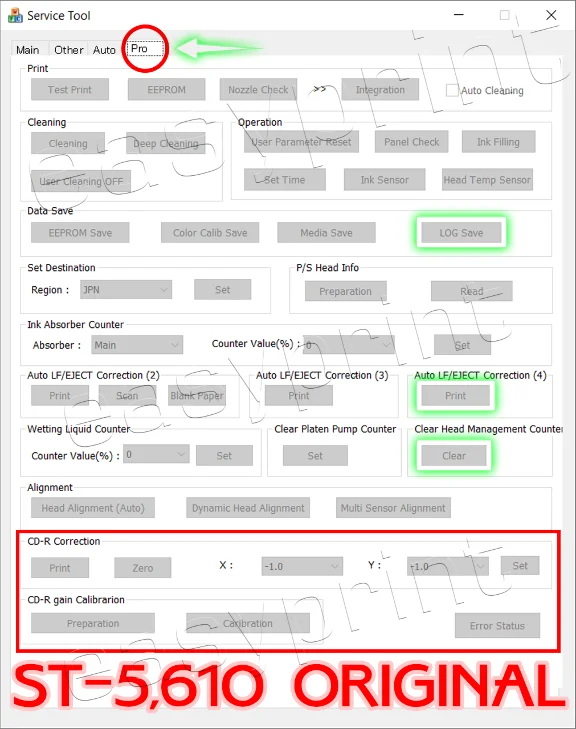Image resolution: width=576 pixels, height=729 pixels.
Task: Click Set in the Set Destination group
Action: [x=223, y=290]
